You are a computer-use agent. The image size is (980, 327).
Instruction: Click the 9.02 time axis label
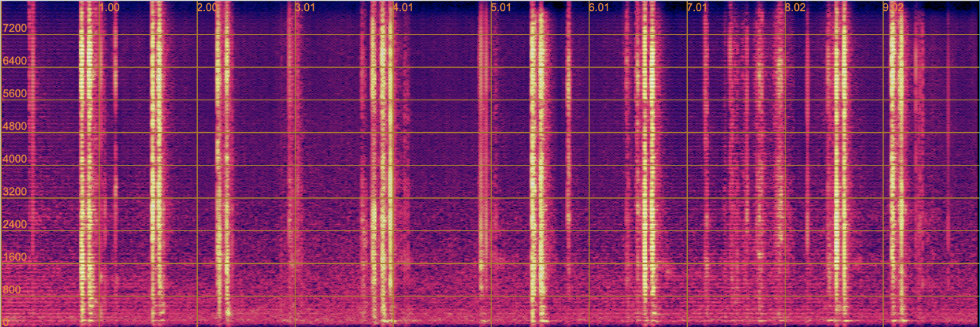click(x=894, y=8)
